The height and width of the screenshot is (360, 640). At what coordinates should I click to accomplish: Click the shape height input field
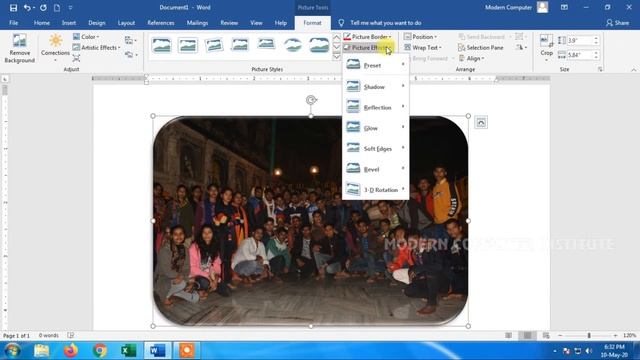[580, 40]
